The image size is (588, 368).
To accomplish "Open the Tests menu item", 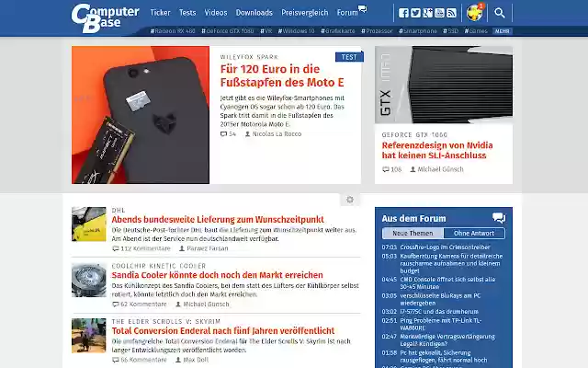I will coord(187,13).
